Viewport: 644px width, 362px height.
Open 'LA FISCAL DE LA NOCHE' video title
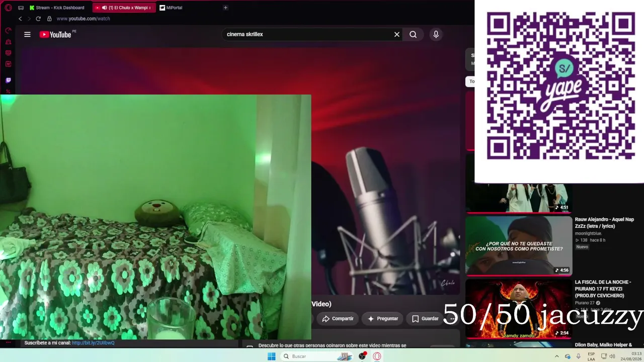pos(603,289)
